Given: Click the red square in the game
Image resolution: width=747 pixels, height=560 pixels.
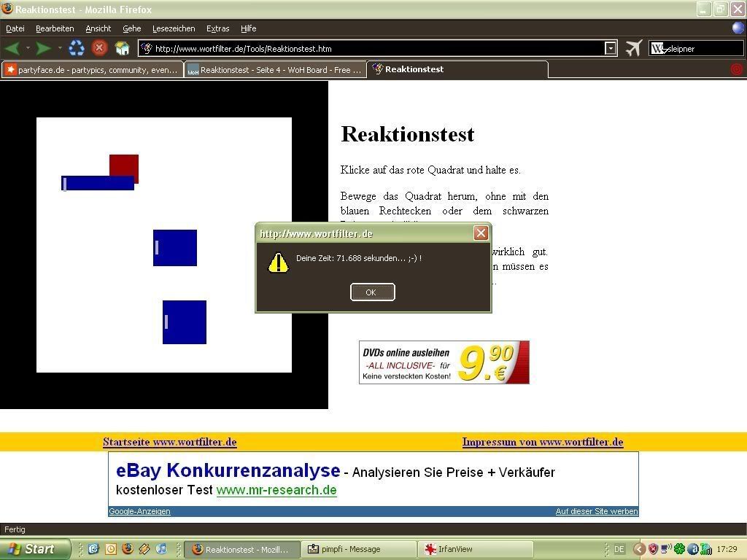Looking at the screenshot, I should (x=124, y=166).
